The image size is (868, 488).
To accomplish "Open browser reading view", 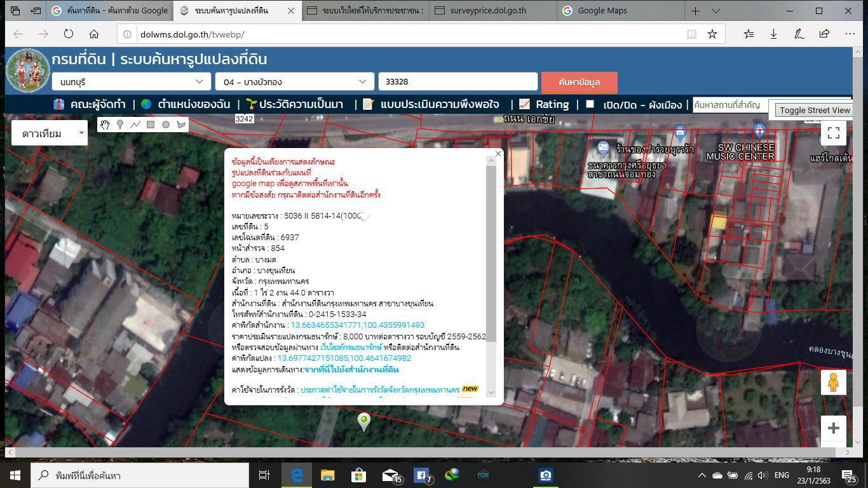I will (x=691, y=34).
